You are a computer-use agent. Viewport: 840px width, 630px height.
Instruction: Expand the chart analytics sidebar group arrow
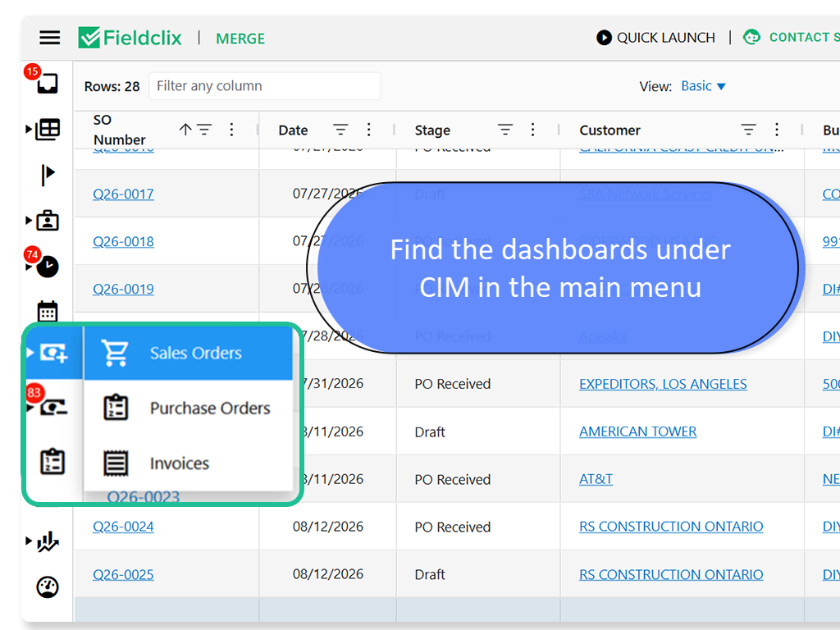click(x=29, y=541)
